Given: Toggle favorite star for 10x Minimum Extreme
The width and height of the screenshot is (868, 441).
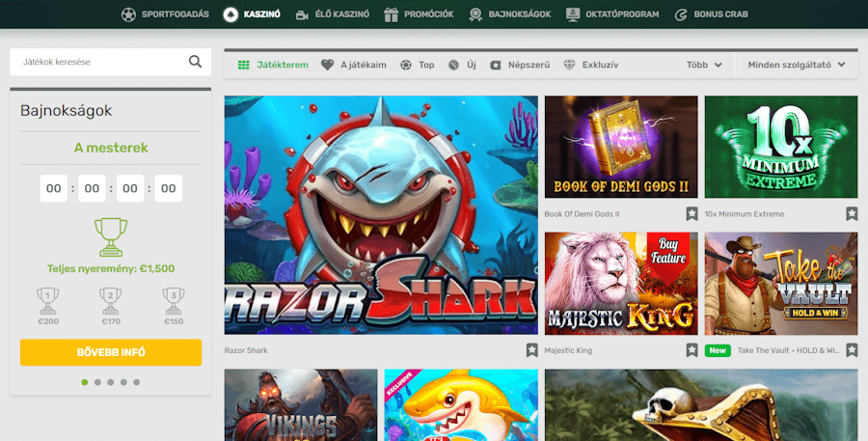Looking at the screenshot, I should (852, 214).
